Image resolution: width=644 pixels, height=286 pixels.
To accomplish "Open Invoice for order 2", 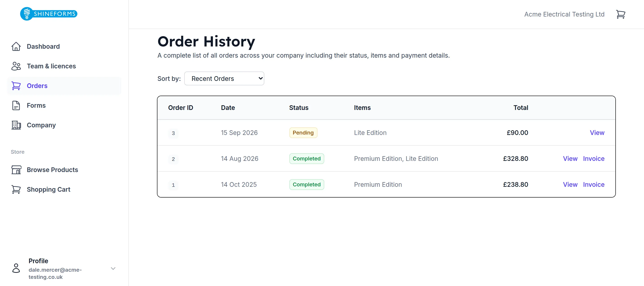I will click(x=593, y=159).
